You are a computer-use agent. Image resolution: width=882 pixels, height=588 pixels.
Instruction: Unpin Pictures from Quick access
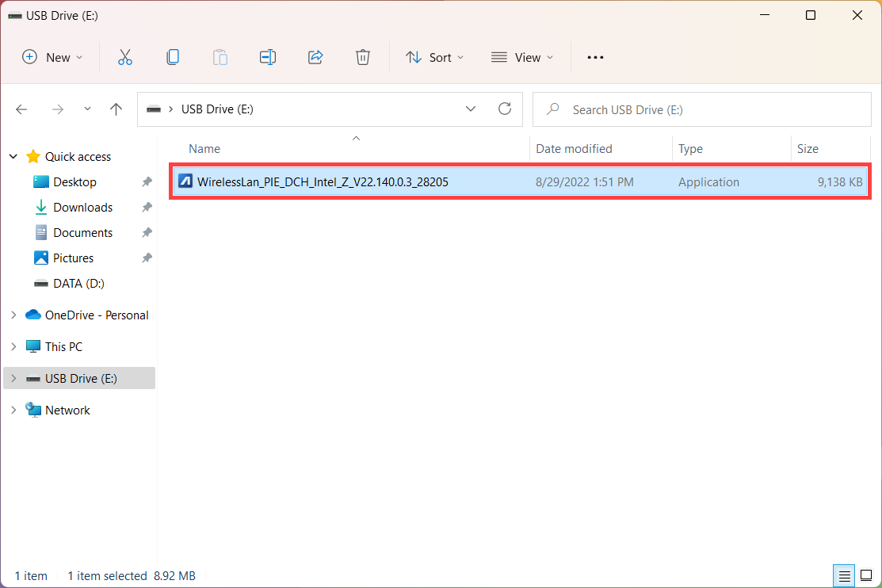147,258
